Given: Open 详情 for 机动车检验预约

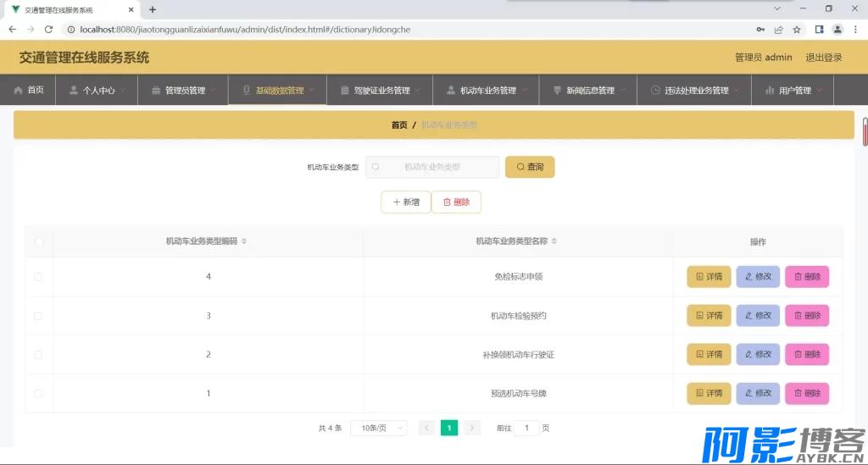Looking at the screenshot, I should (x=709, y=316).
